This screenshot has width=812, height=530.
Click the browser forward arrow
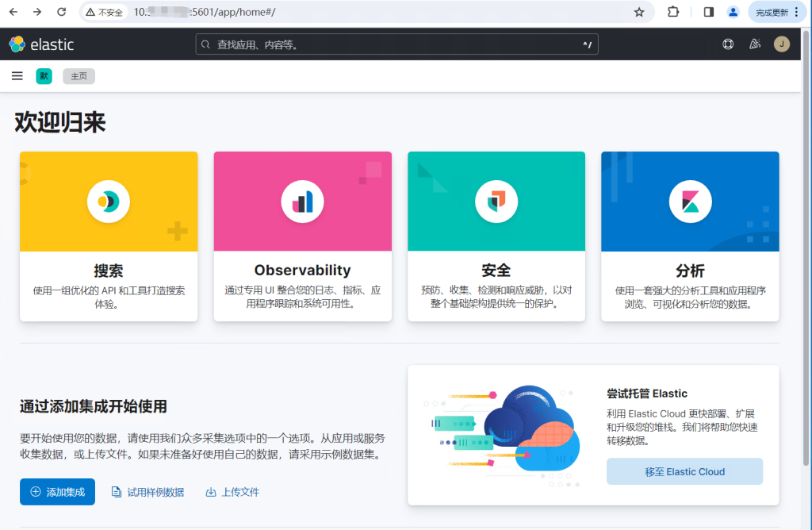pos(37,12)
